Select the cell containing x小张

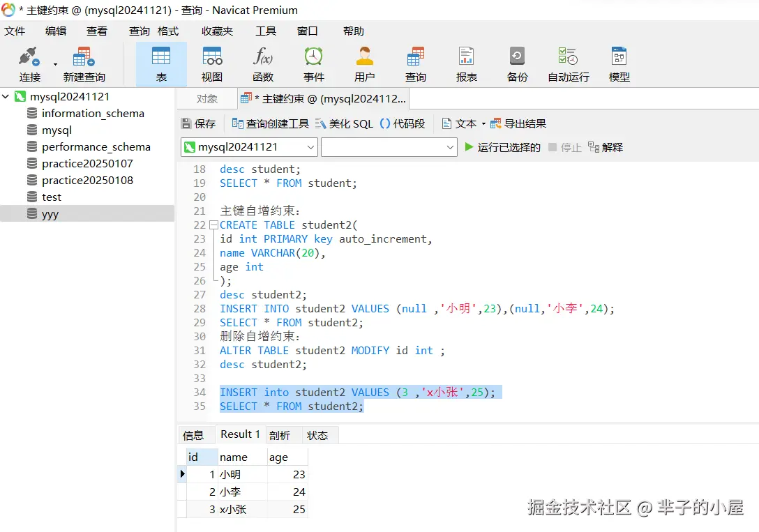pos(242,509)
